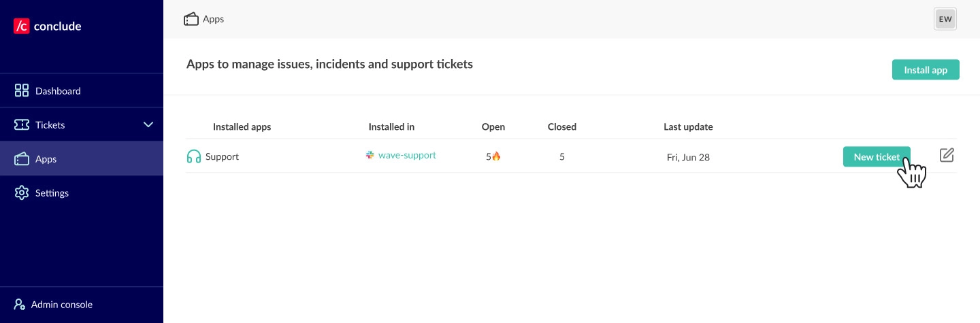Image resolution: width=980 pixels, height=323 pixels.
Task: Open the Dashboard menu item
Action: pos(58,91)
